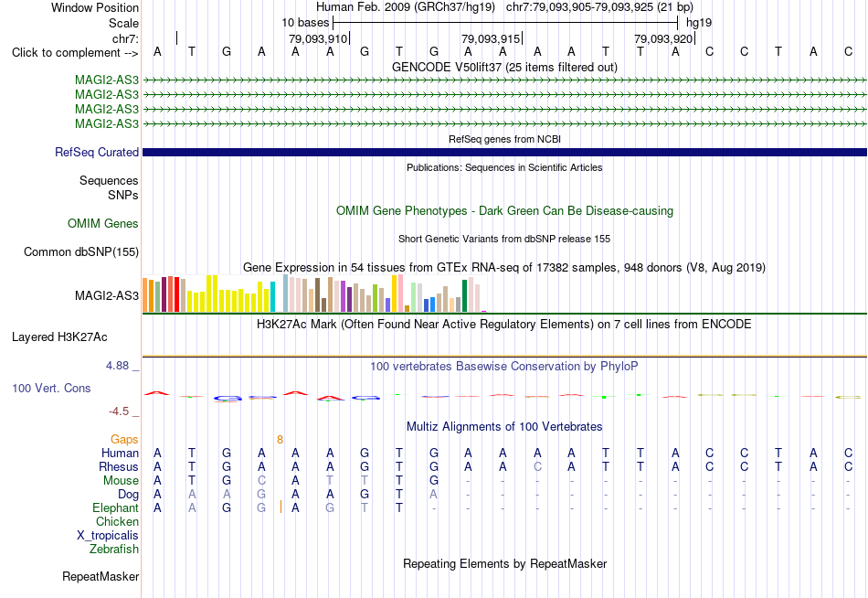Click the orange gap count 8
The height and width of the screenshot is (598, 868).
[x=281, y=440]
